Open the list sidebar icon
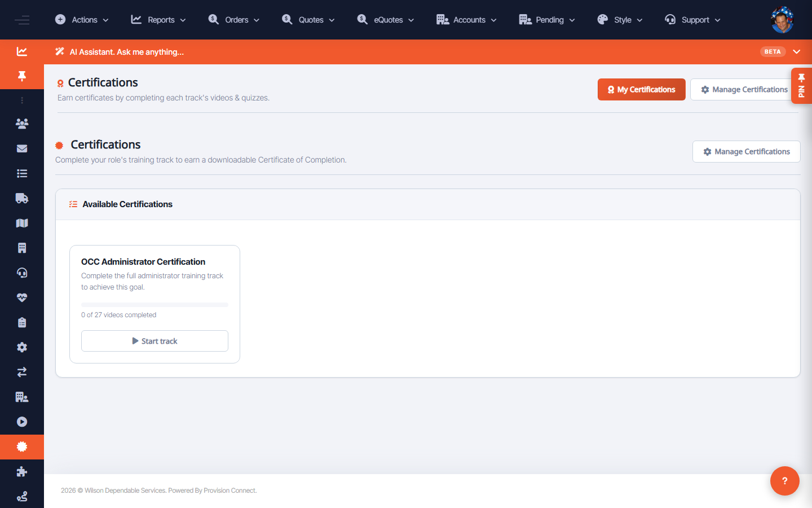The width and height of the screenshot is (812, 508). tap(22, 173)
